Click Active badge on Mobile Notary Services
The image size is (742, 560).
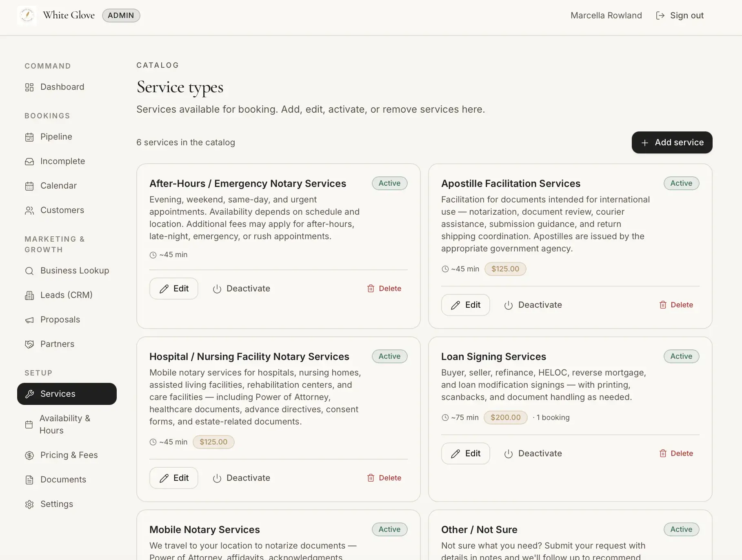[x=389, y=529]
